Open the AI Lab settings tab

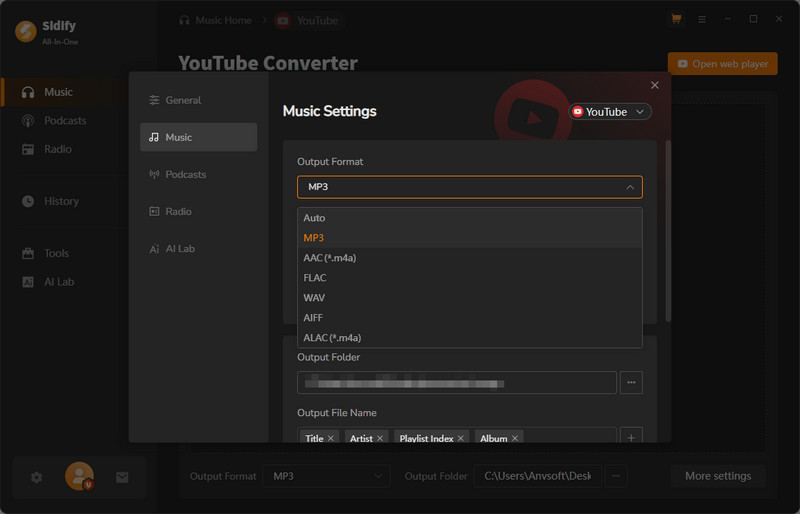[x=198, y=249]
